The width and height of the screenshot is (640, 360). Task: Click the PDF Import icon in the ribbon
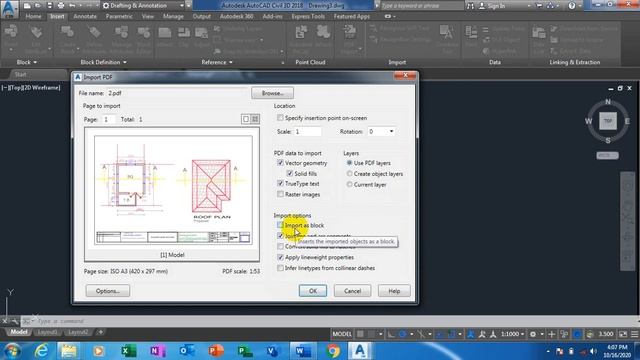349,32
